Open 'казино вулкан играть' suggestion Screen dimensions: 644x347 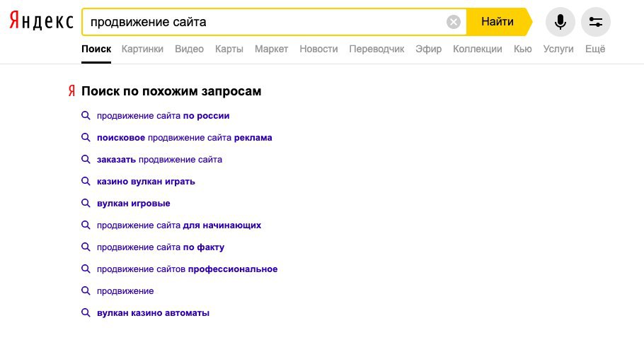pyautogui.click(x=146, y=182)
